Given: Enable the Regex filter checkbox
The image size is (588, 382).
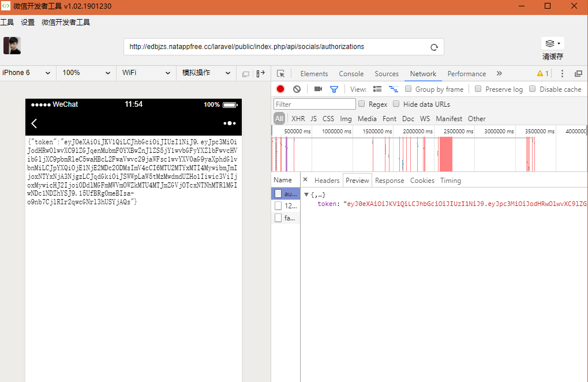Looking at the screenshot, I should click(x=361, y=104).
